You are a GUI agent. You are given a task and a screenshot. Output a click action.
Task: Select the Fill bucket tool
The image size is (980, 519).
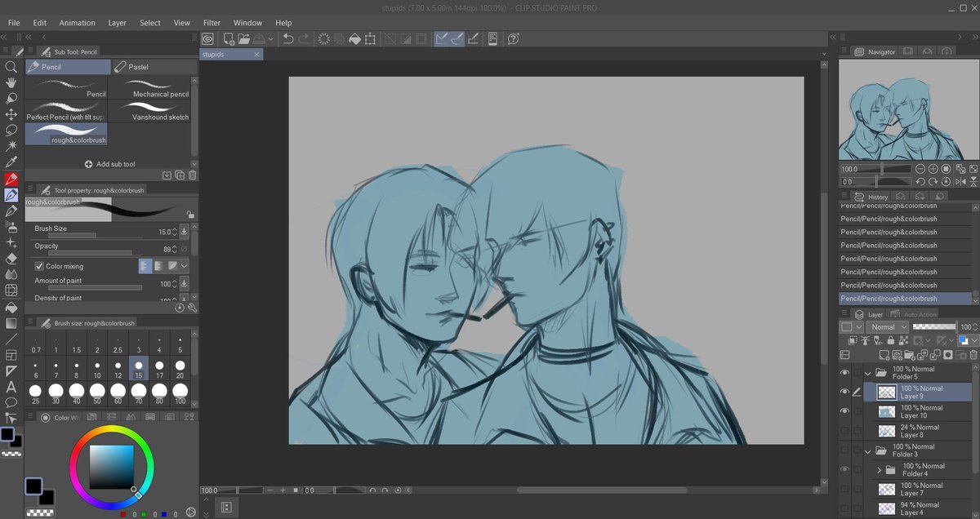coord(11,308)
